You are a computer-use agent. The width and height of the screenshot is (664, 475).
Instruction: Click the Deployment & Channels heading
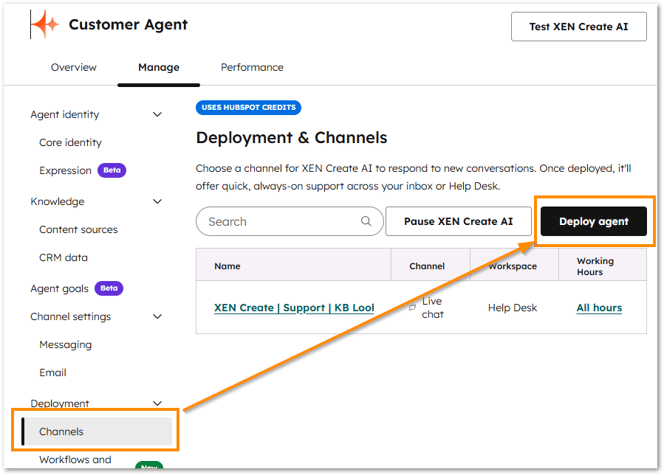[291, 138]
